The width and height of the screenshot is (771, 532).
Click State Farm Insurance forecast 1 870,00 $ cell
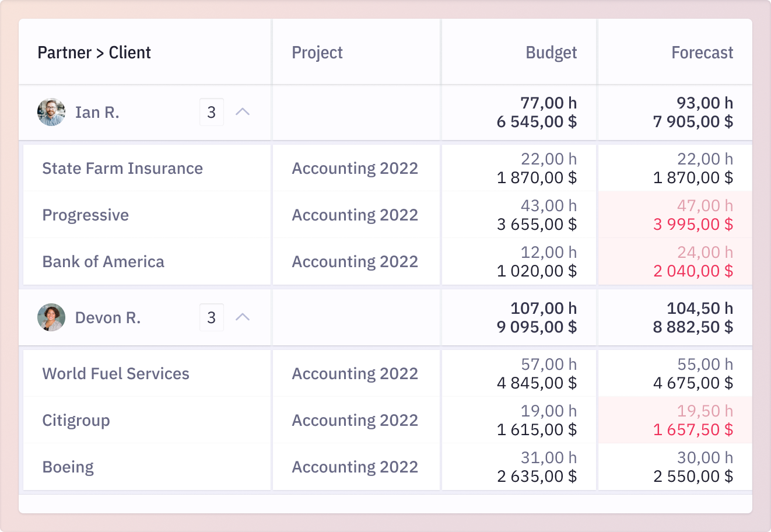[693, 178]
